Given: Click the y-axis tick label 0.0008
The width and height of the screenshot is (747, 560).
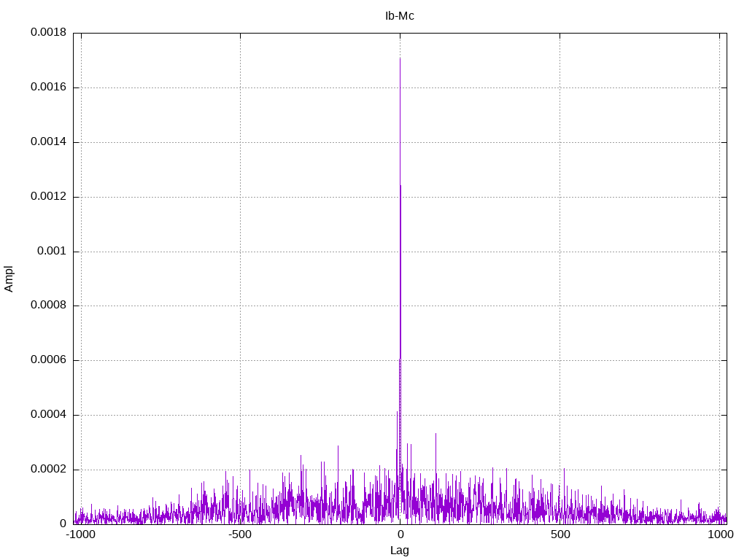Looking at the screenshot, I should pyautogui.click(x=49, y=306).
